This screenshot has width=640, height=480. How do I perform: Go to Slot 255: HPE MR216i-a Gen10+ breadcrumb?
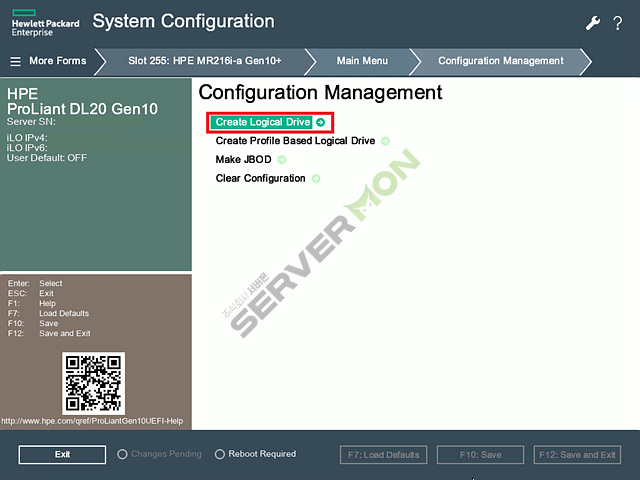pos(204,61)
